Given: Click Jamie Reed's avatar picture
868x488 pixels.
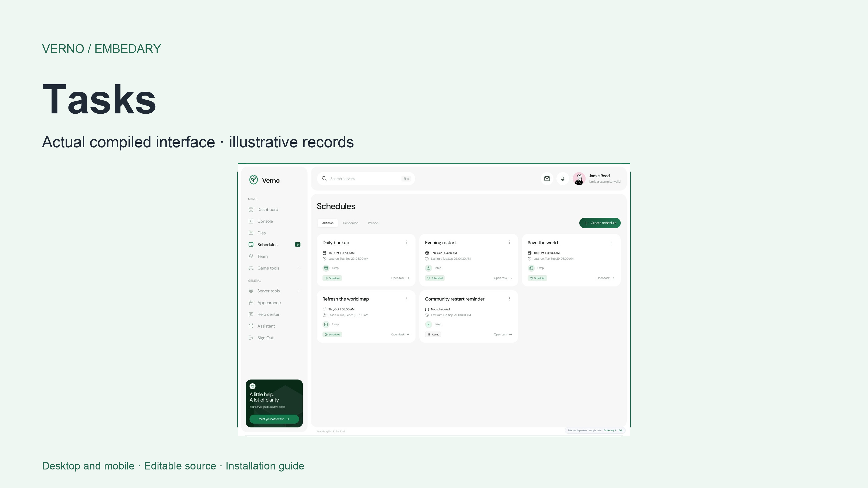Looking at the screenshot, I should pyautogui.click(x=579, y=178).
